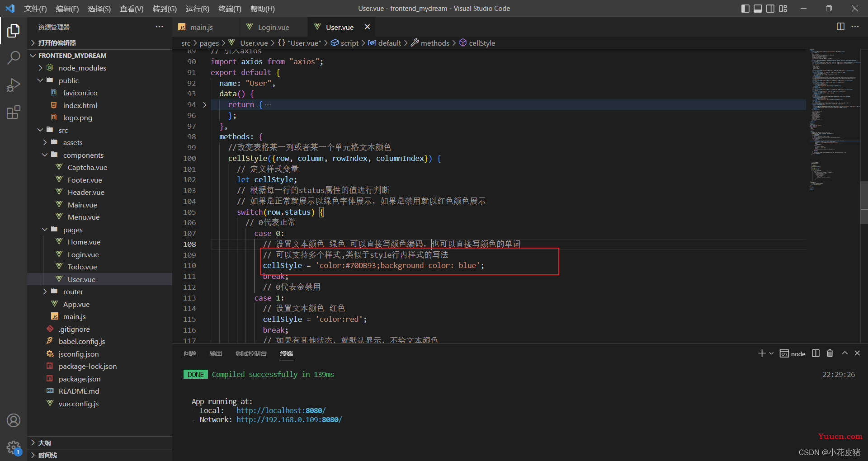Open the Explorer view in activity bar
This screenshot has width=868, height=461.
[x=14, y=31]
